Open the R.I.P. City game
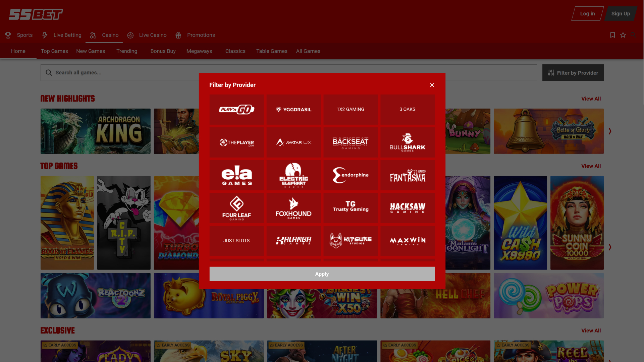Screen dimensions: 644x362 pyautogui.click(x=124, y=223)
